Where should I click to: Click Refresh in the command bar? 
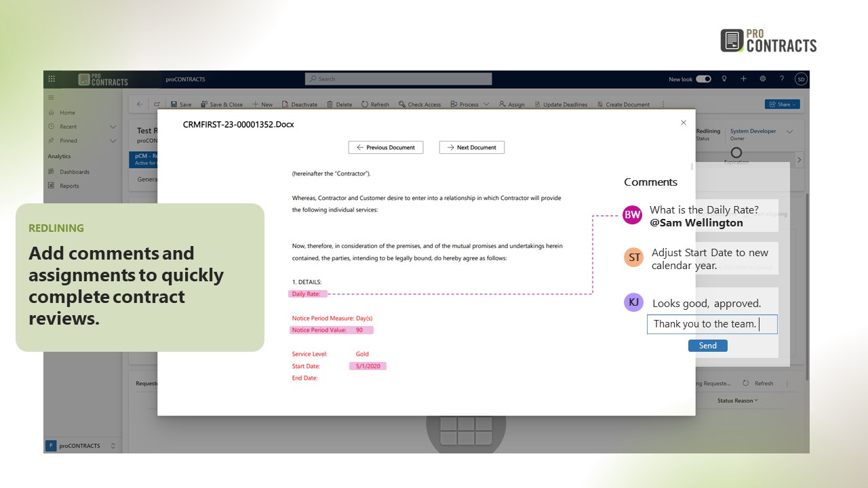coord(375,104)
